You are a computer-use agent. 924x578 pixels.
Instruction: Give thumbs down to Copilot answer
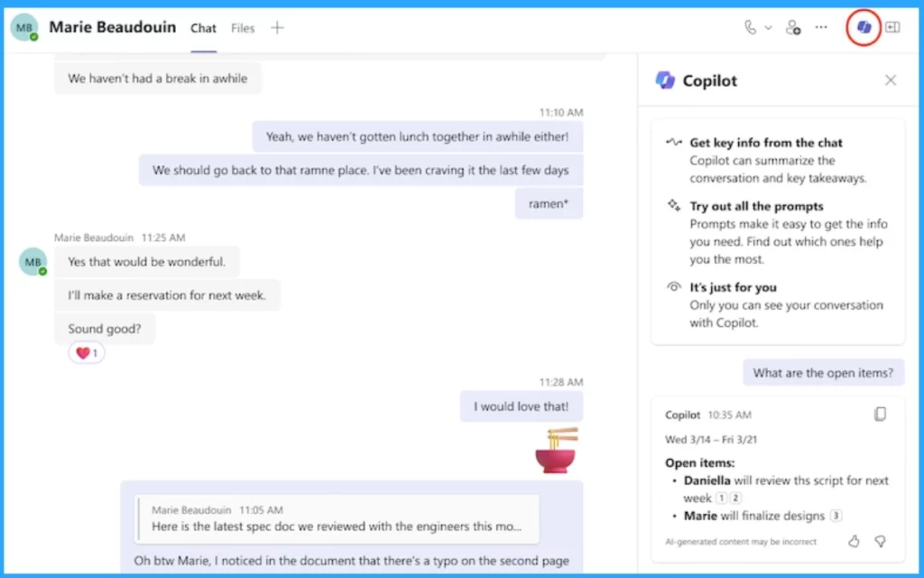[x=881, y=541]
